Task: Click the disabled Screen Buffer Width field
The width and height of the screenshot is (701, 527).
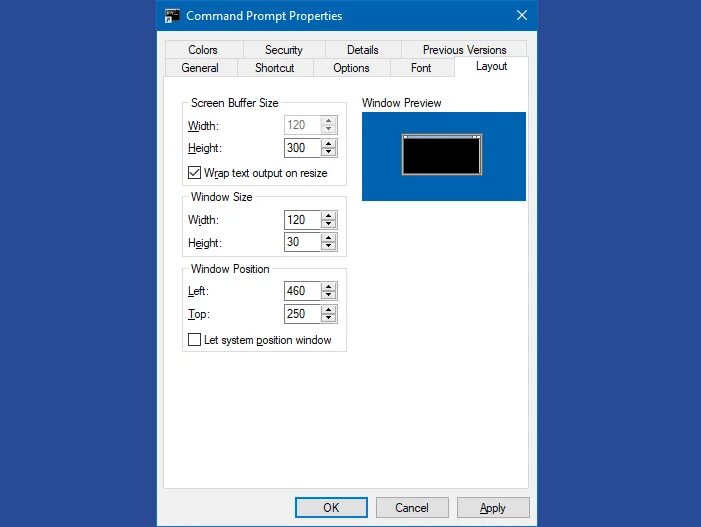Action: pos(303,125)
